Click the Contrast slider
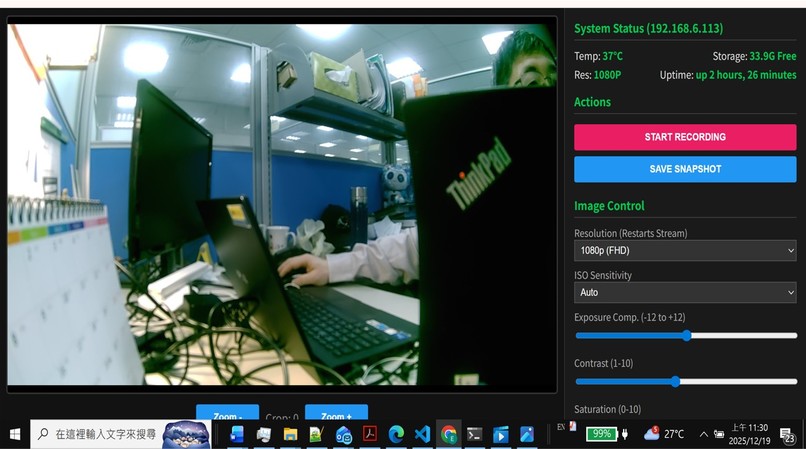806x449 pixels. [686, 382]
